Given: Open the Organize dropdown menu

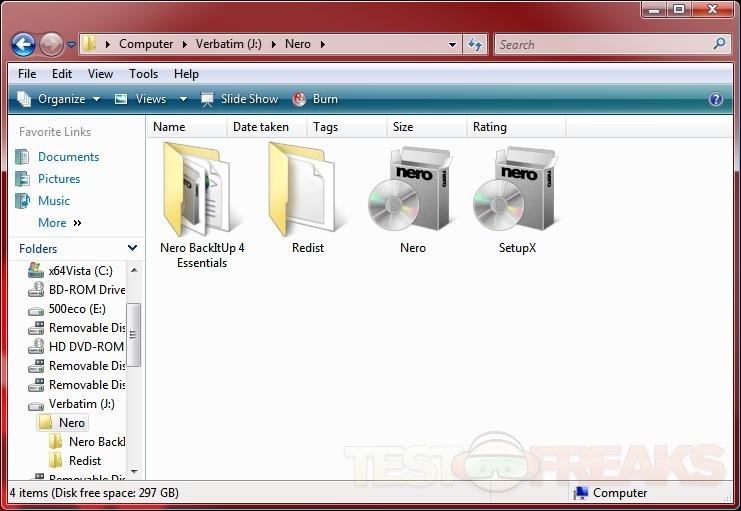Looking at the screenshot, I should tap(59, 99).
